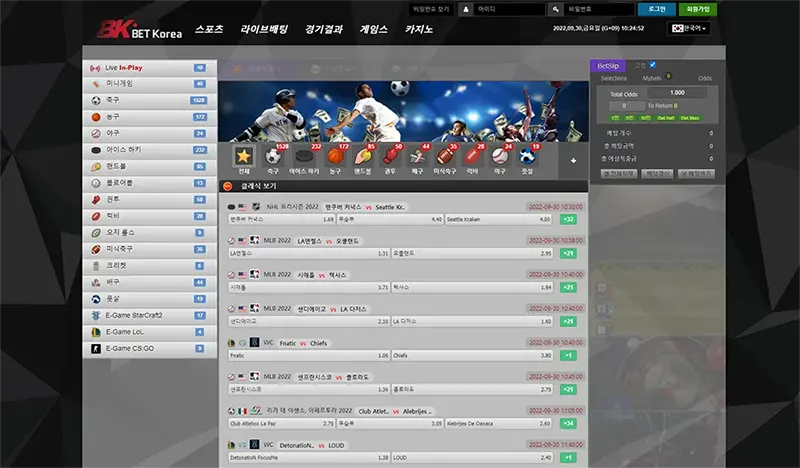
Task: Click the delete-all button in bet slip
Action: (x=619, y=174)
